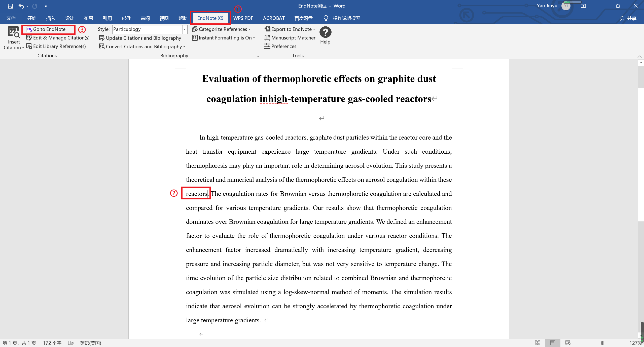Screen dimensions: 644x347
Task: Click the Save icon in quick access toolbar
Action: pyautogui.click(x=10, y=6)
